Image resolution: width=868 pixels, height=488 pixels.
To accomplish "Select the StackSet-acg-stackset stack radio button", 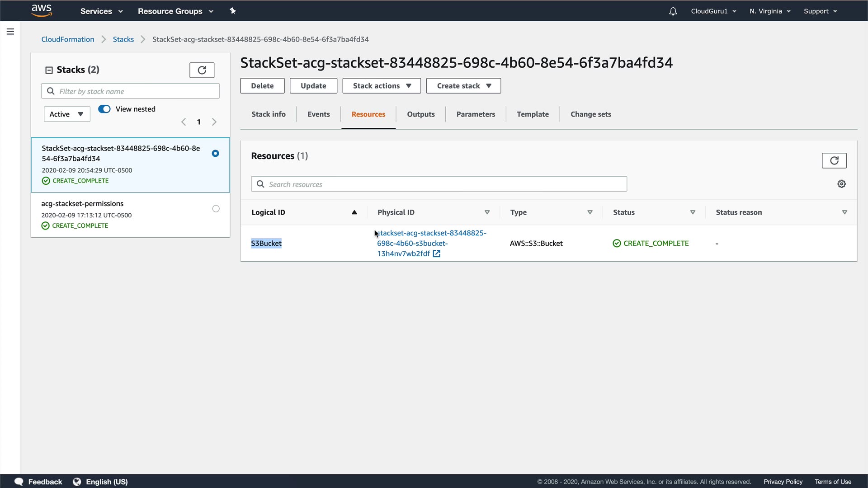I will click(215, 154).
